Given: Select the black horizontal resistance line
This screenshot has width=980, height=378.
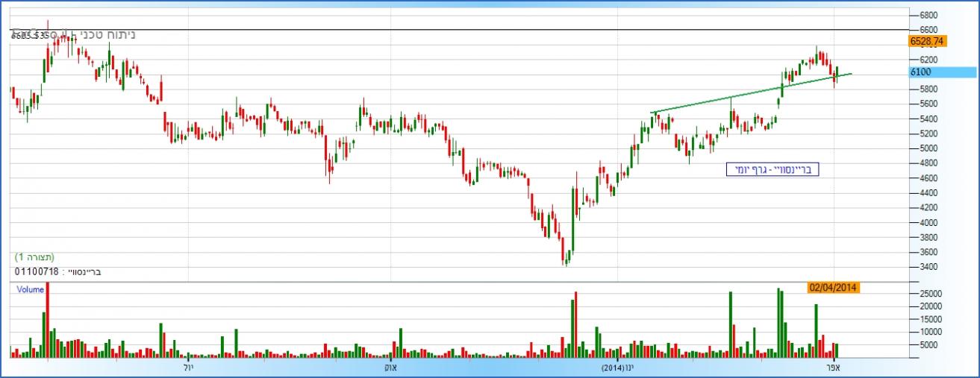Looking at the screenshot, I should click(x=448, y=30).
